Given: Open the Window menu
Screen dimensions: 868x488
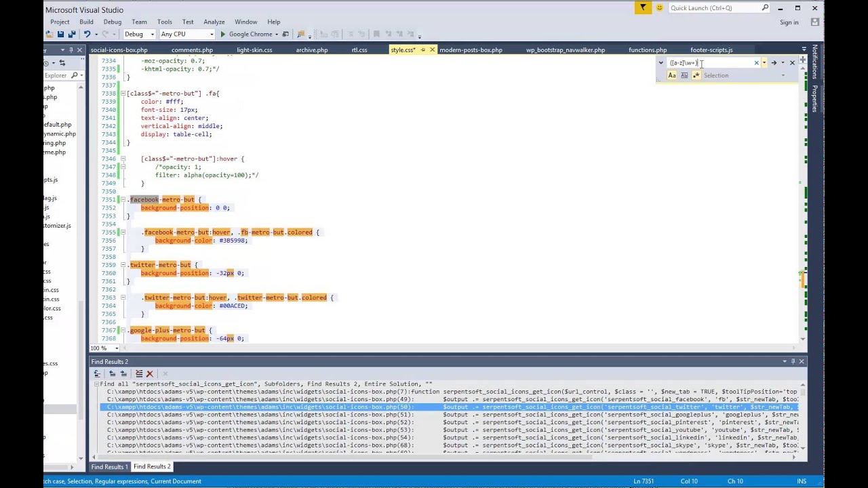Looking at the screenshot, I should [245, 22].
